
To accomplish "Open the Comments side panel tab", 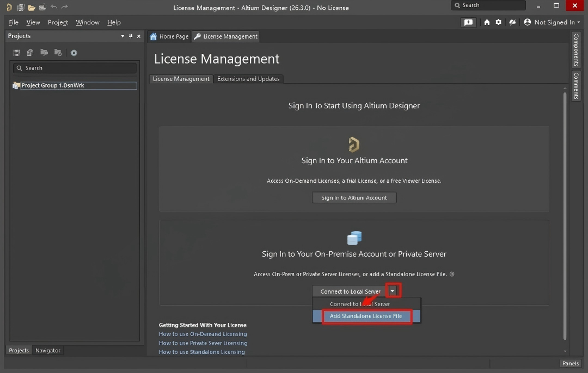I will [x=576, y=86].
